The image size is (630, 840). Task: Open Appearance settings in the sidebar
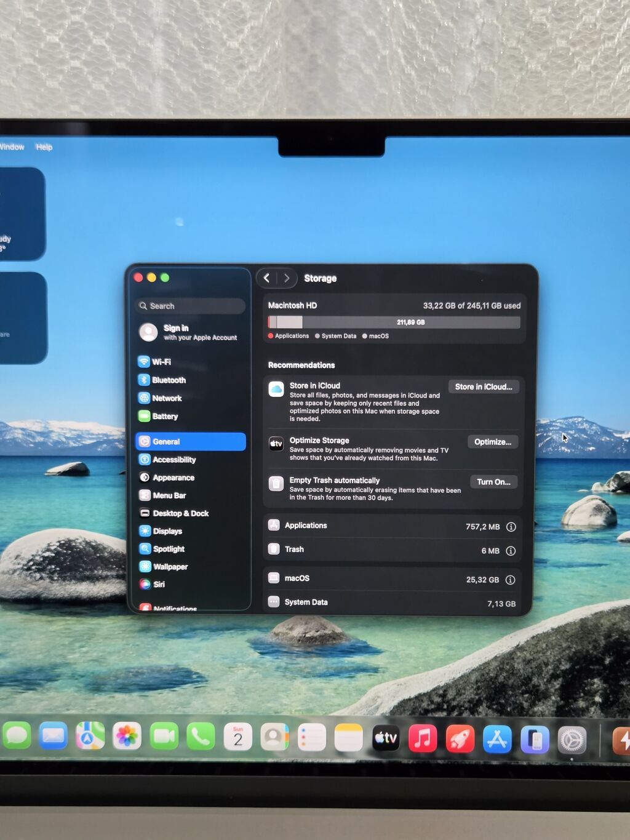pyautogui.click(x=191, y=478)
